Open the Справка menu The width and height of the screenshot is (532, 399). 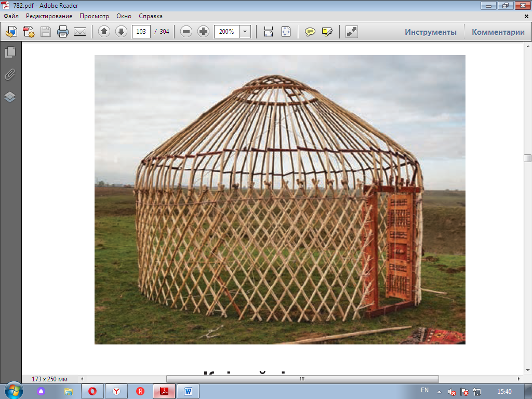pos(150,16)
